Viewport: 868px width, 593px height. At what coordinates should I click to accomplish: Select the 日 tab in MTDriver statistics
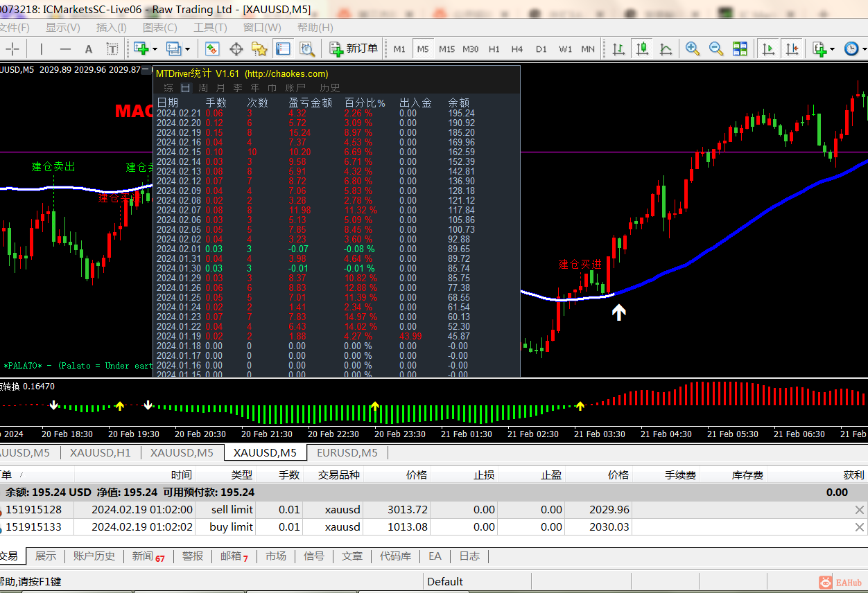(x=186, y=88)
